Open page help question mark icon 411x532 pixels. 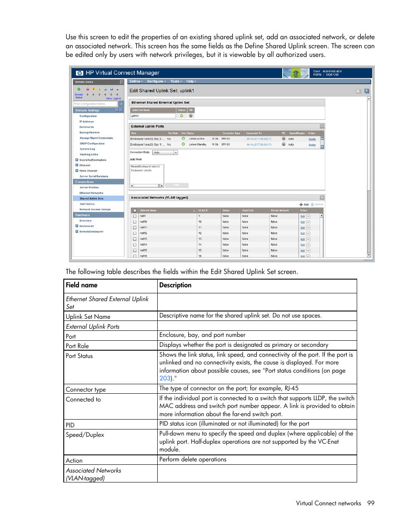coord(367,91)
